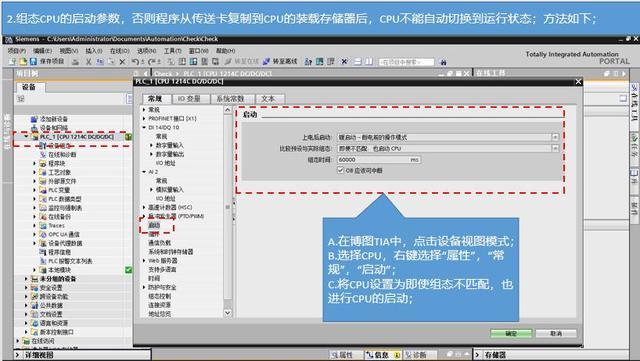640x361 pixels.
Task: Click the open project toolbar icon
Action: 23,61
